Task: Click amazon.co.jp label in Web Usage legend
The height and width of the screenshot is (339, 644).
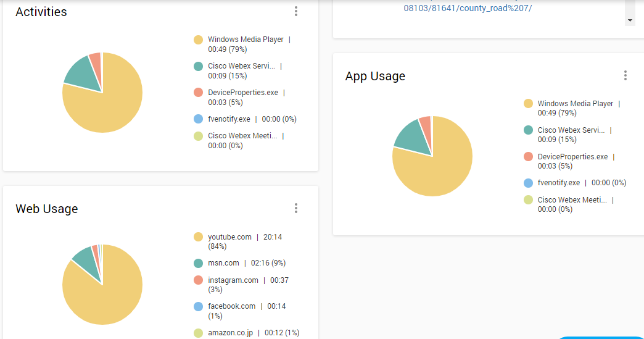Action: click(231, 333)
